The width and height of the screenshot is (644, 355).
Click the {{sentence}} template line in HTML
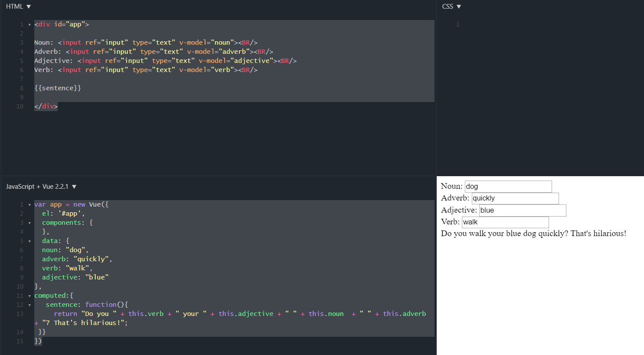[x=58, y=88]
